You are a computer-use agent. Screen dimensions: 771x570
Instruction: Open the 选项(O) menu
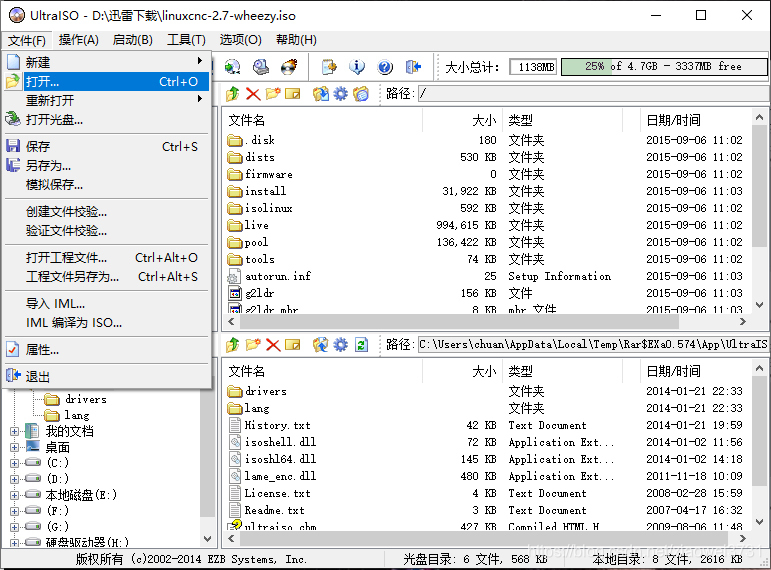point(240,39)
